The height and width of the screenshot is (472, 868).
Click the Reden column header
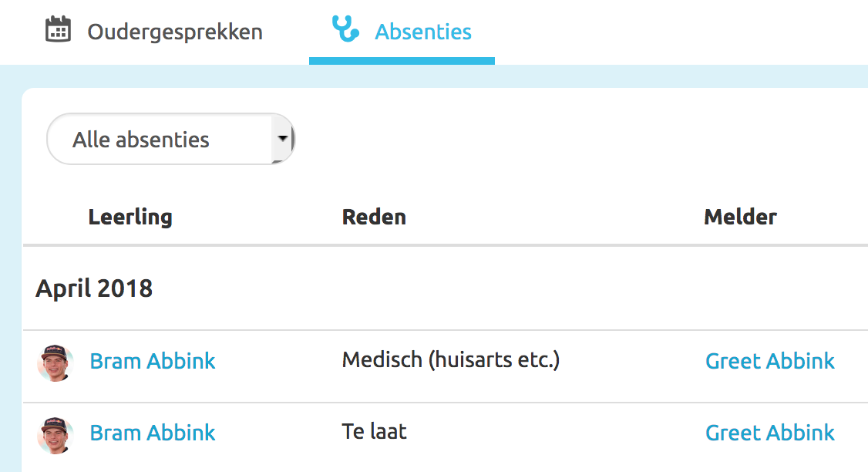[374, 217]
